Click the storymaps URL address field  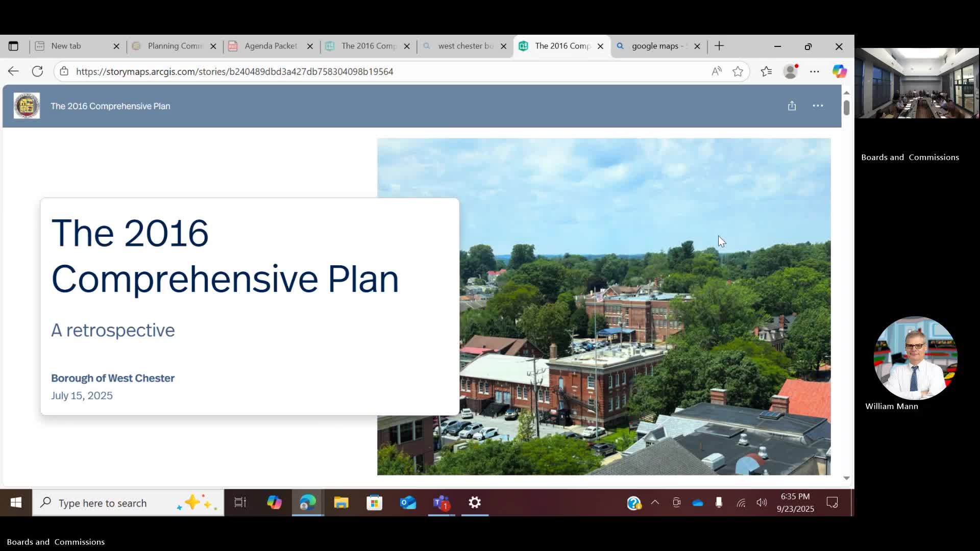click(x=235, y=71)
